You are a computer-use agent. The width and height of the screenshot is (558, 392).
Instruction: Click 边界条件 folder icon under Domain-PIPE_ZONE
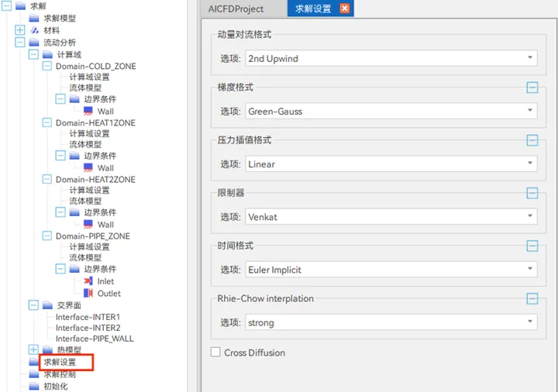[74, 269]
